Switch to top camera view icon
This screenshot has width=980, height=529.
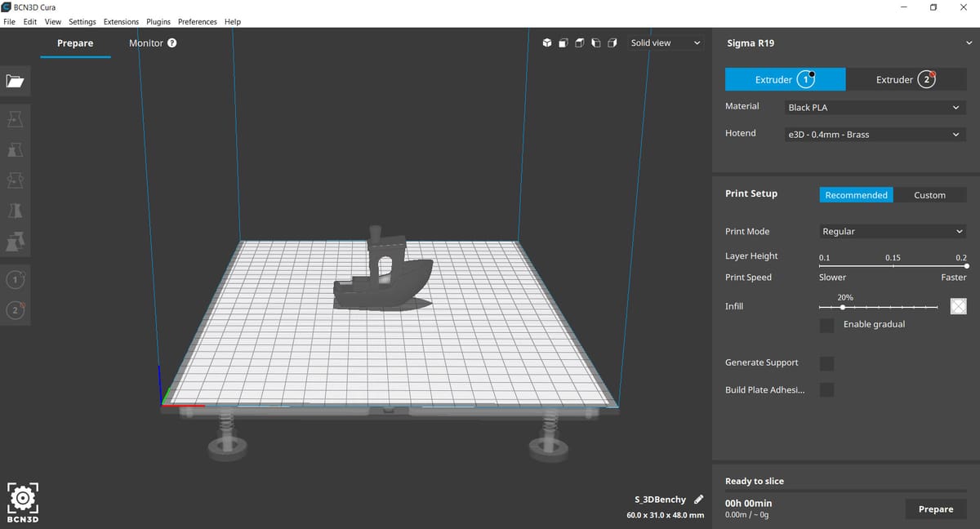click(579, 43)
